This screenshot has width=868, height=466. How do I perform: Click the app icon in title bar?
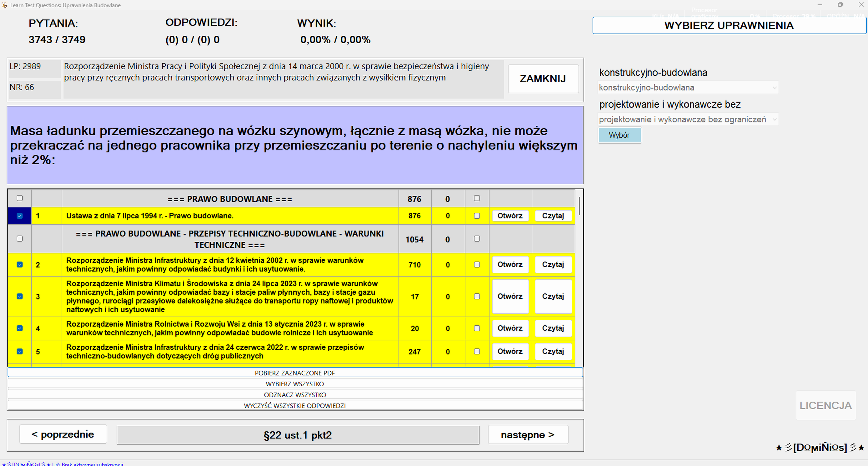pyautogui.click(x=4, y=5)
